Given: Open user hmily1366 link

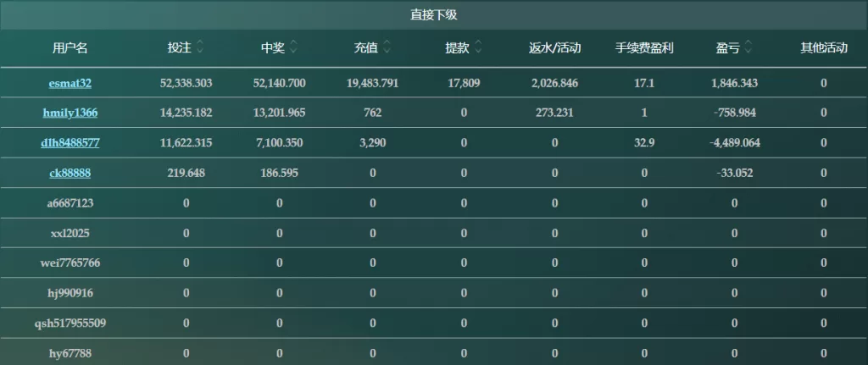Looking at the screenshot, I should [70, 113].
